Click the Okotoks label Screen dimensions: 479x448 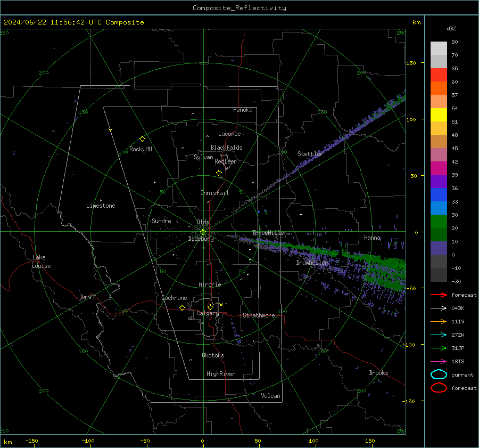click(x=213, y=355)
